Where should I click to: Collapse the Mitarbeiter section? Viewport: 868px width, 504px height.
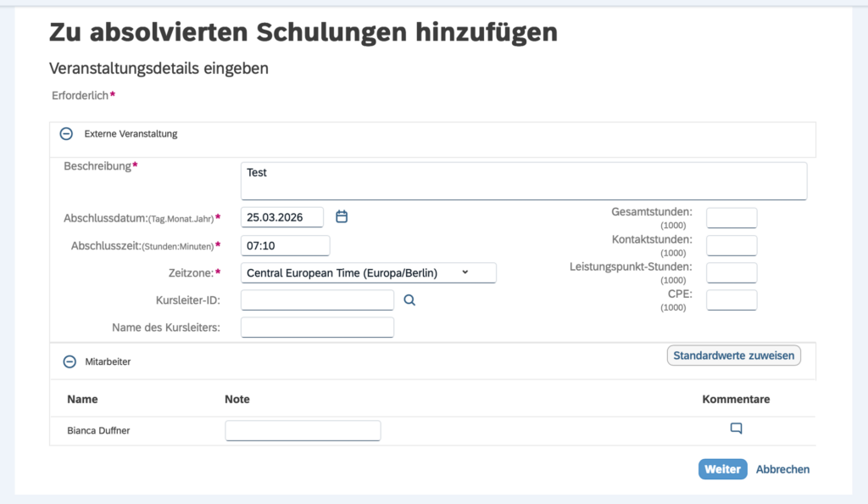coord(70,361)
